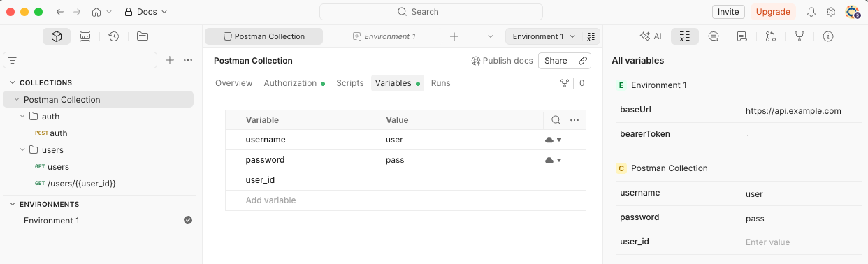Focus the sidebar filter field

pyautogui.click(x=80, y=61)
